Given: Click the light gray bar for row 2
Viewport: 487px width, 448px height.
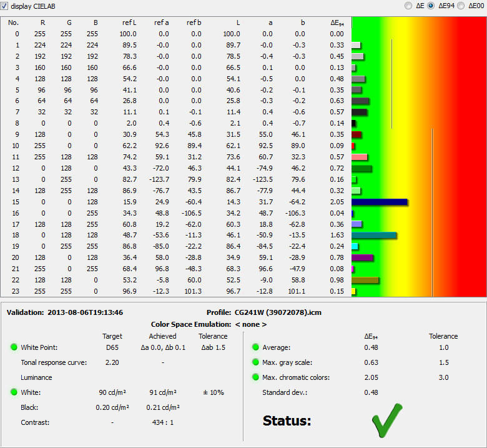Looking at the screenshot, I should [x=358, y=57].
